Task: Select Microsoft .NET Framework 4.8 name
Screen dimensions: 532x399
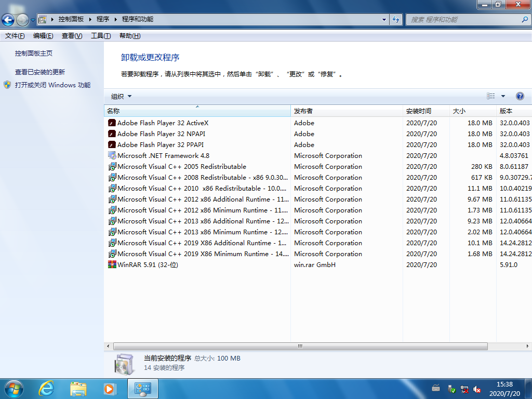Action: (x=163, y=155)
